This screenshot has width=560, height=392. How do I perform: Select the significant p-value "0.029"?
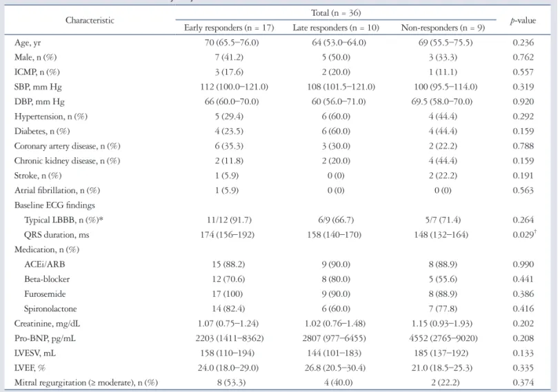524,235
